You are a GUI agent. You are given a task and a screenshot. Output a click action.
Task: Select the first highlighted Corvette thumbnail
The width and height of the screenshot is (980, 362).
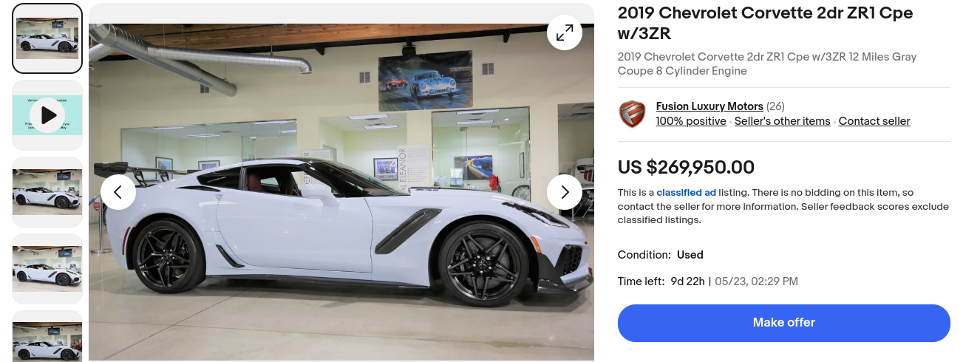[x=47, y=38]
